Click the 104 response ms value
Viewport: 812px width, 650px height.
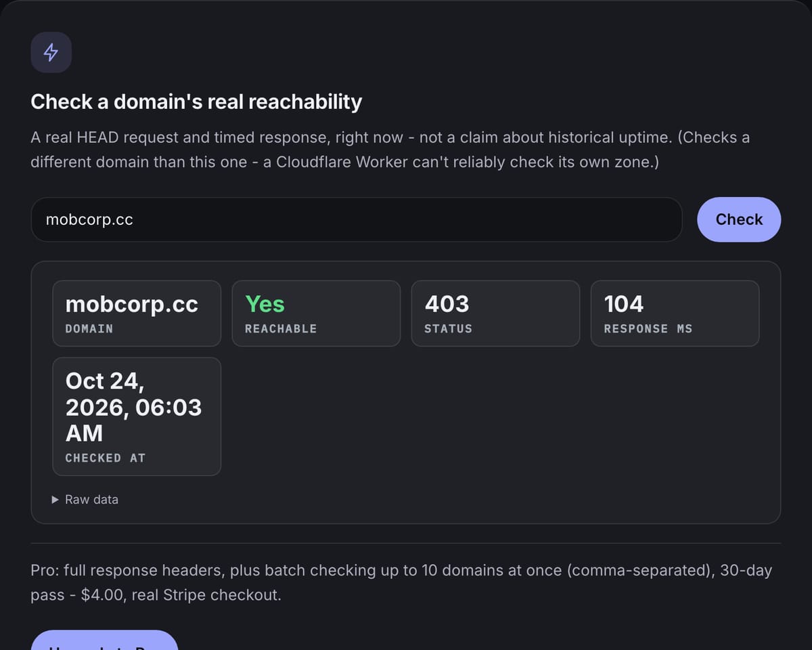pyautogui.click(x=624, y=304)
